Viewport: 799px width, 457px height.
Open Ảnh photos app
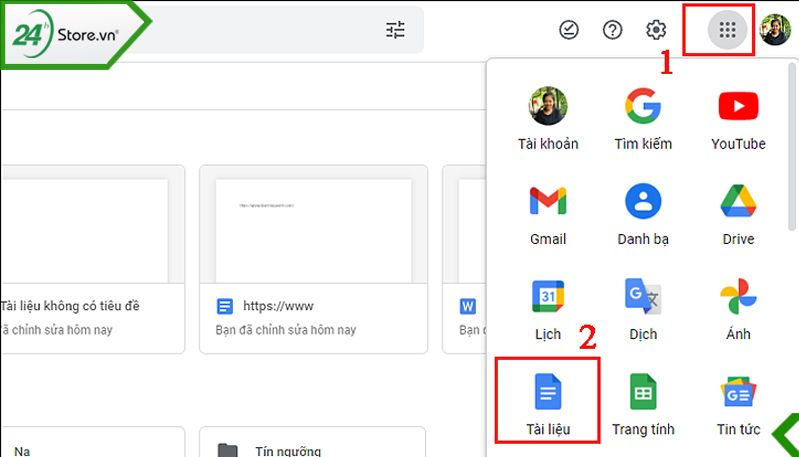coord(738,309)
